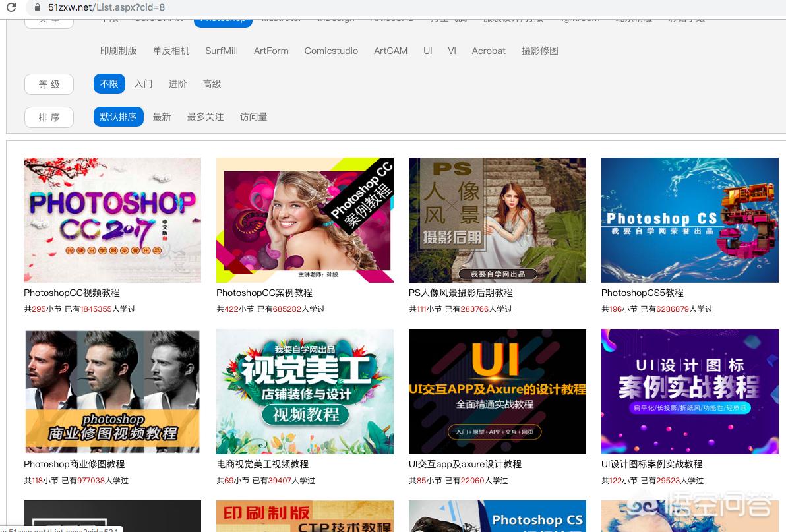Filter courses by Acrobat
This screenshot has width=786, height=532.
click(489, 51)
